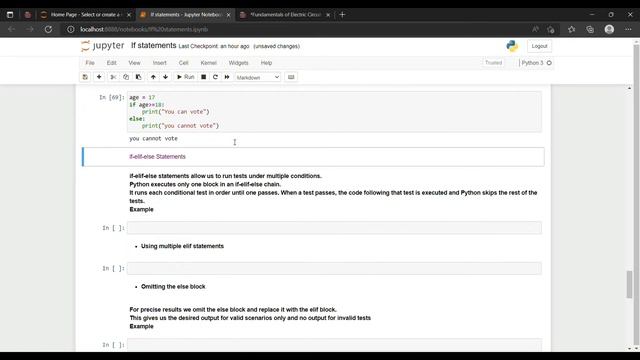Open browser Settings and more menu
640x360 pixels.
coord(628,29)
